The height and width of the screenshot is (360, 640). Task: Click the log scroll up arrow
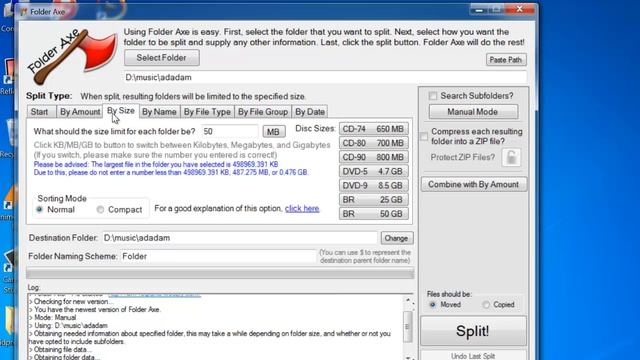pyautogui.click(x=407, y=300)
